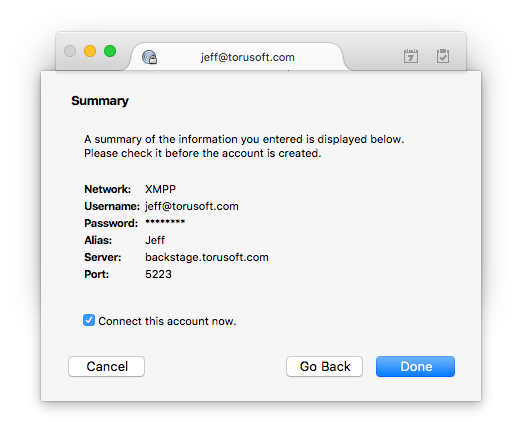Click the username value jeff@torusoft.com in summary
Image resolution: width=522 pixels, height=422 pixels.
point(192,206)
